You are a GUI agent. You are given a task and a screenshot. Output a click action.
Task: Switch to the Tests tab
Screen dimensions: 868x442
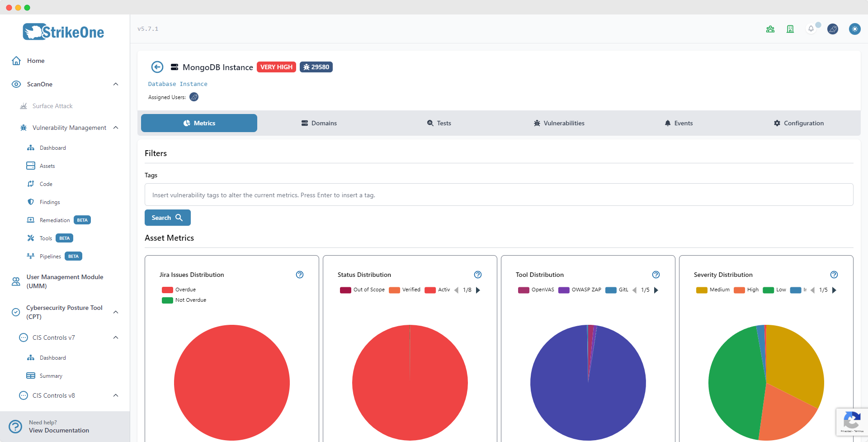[x=439, y=123]
